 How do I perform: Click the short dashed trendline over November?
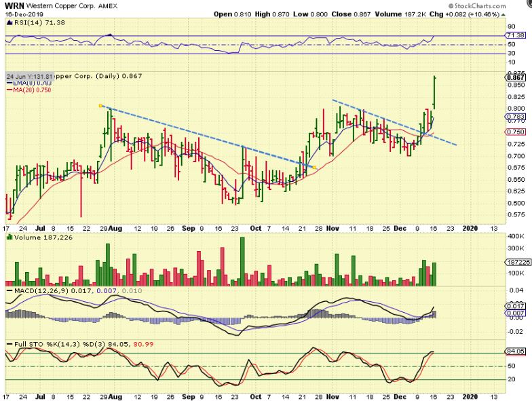coord(395,123)
